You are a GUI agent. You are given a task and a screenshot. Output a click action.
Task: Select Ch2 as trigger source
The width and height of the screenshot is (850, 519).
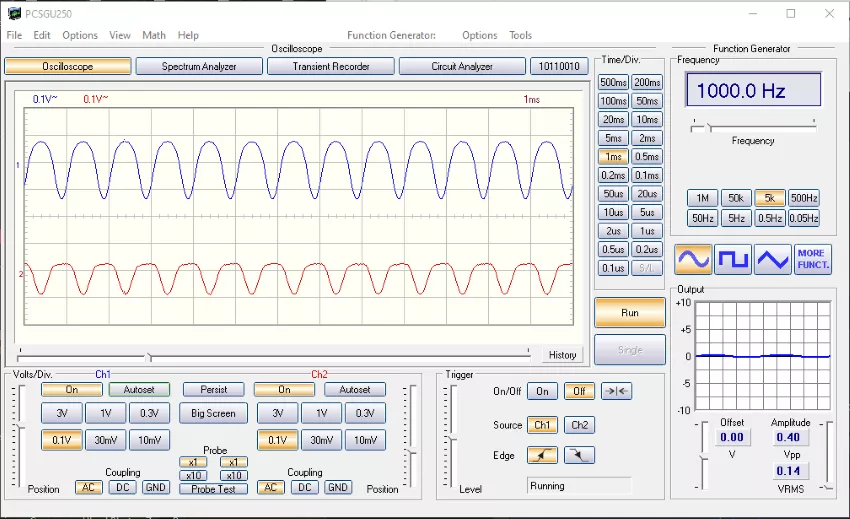click(579, 425)
